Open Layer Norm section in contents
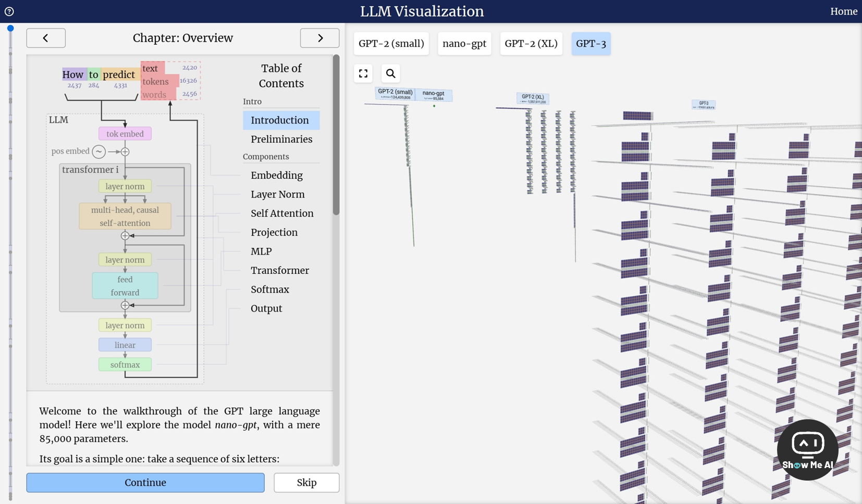Screen dimensions: 862x504 [281, 194]
